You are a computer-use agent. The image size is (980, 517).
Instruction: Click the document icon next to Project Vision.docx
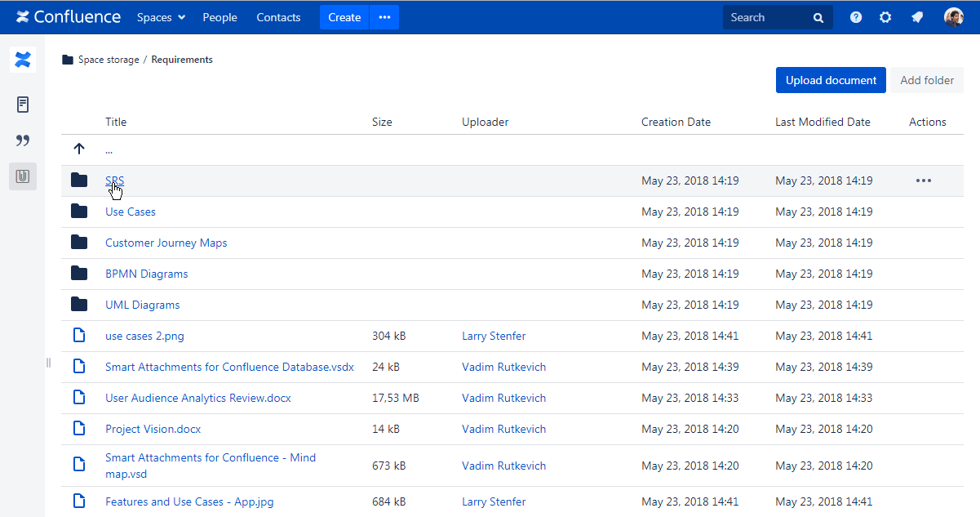(78, 428)
